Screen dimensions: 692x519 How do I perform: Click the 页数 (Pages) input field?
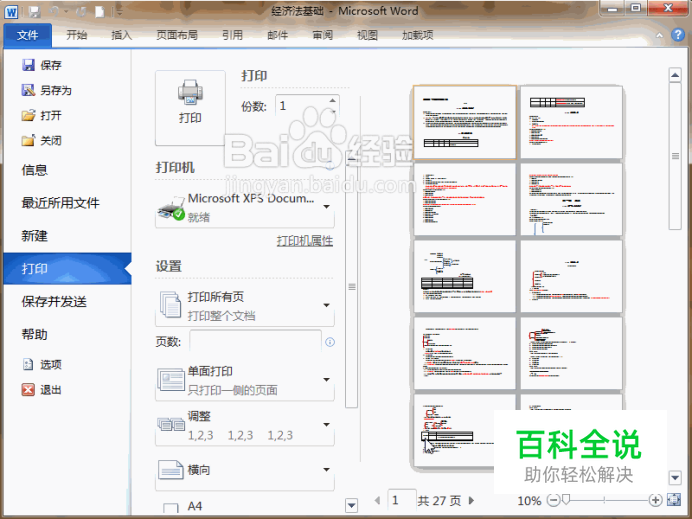coord(255,342)
